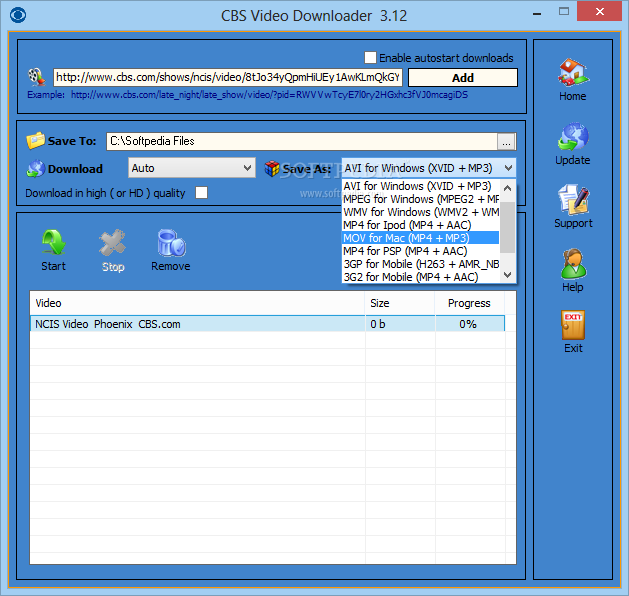Click the Size column header
The height and width of the screenshot is (596, 629).
(400, 303)
